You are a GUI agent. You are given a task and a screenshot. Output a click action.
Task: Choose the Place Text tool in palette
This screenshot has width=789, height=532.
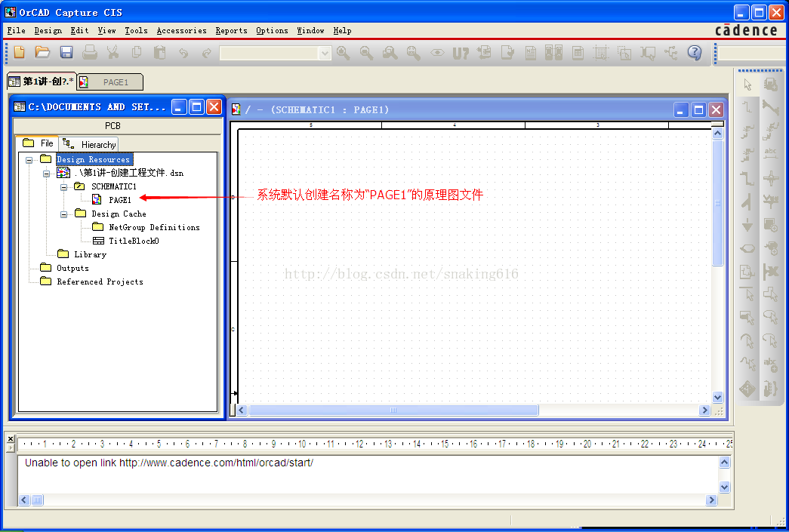tap(770, 364)
